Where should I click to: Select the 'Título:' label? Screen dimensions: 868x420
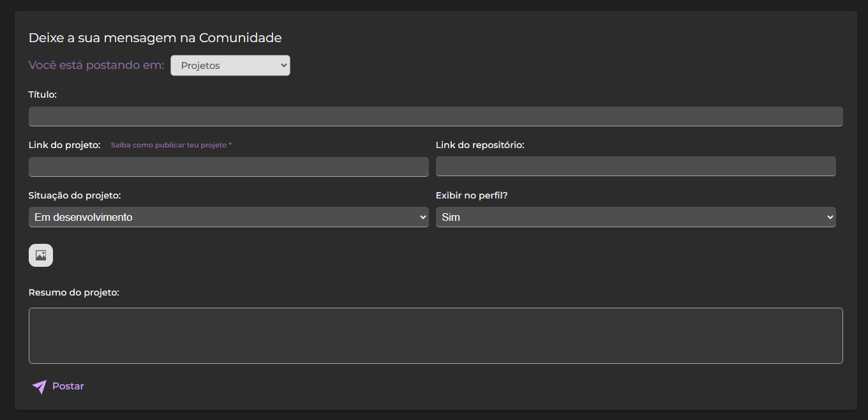pos(42,94)
